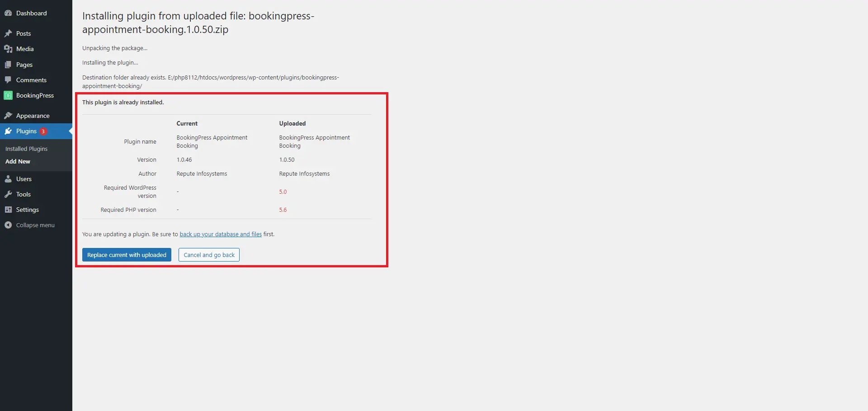
Task: Click the Current column header
Action: pos(187,123)
